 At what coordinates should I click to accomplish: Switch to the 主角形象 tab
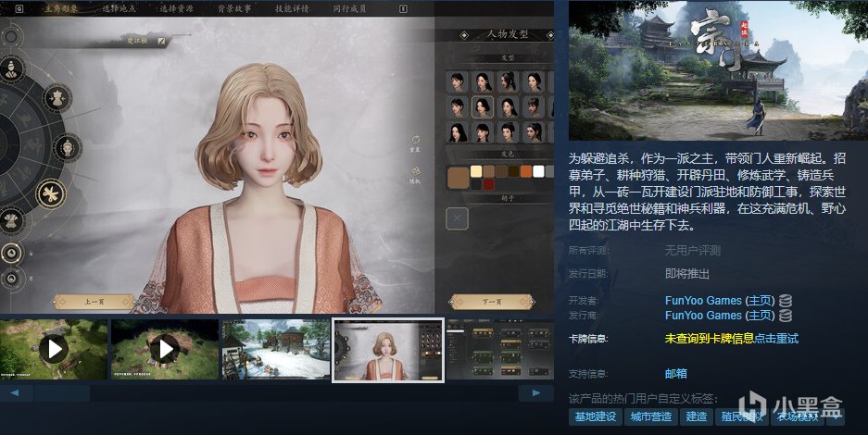click(x=61, y=9)
